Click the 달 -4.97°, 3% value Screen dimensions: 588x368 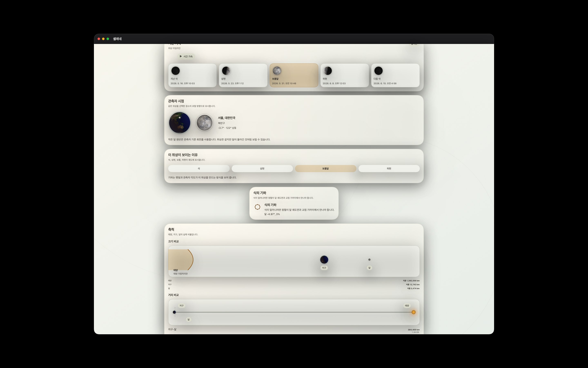coord(272,214)
